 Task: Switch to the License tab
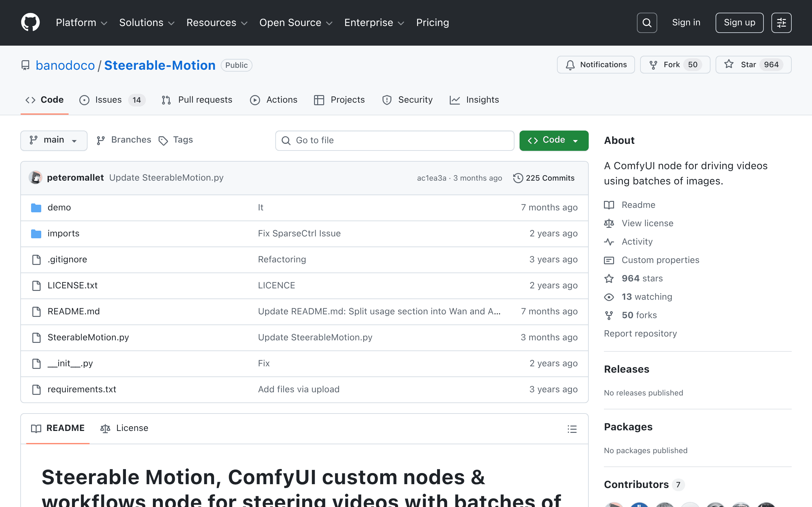coord(124,428)
